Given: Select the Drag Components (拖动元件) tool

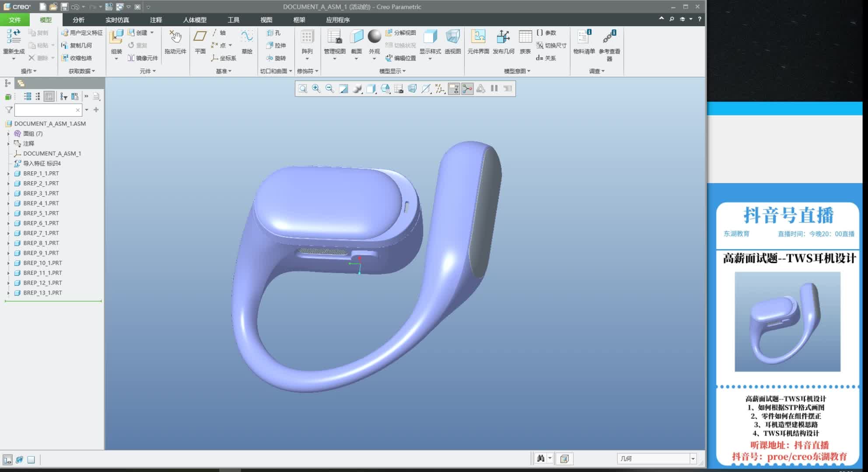Looking at the screenshot, I should [175, 42].
